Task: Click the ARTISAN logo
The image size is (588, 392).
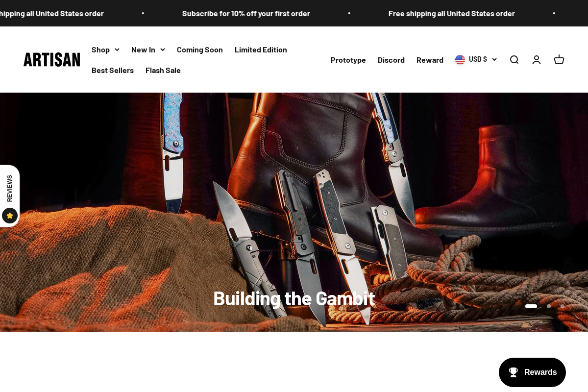Action: 51,59
